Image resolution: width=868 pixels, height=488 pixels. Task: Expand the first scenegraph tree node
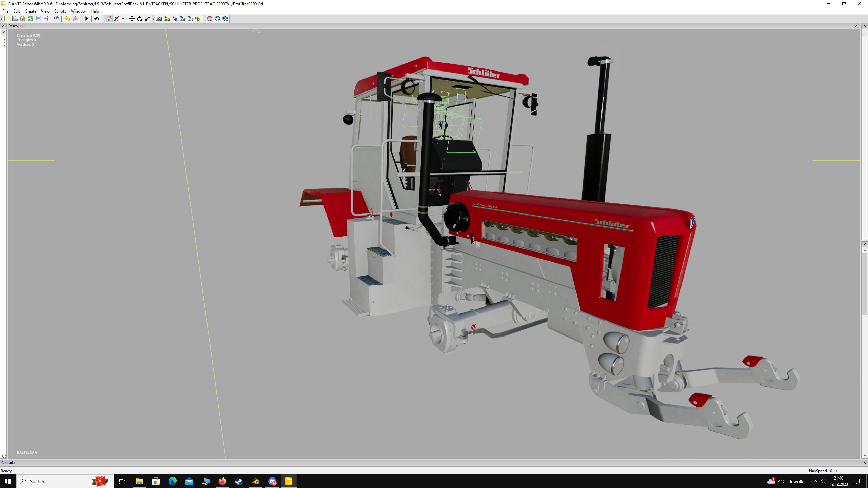pos(4,40)
